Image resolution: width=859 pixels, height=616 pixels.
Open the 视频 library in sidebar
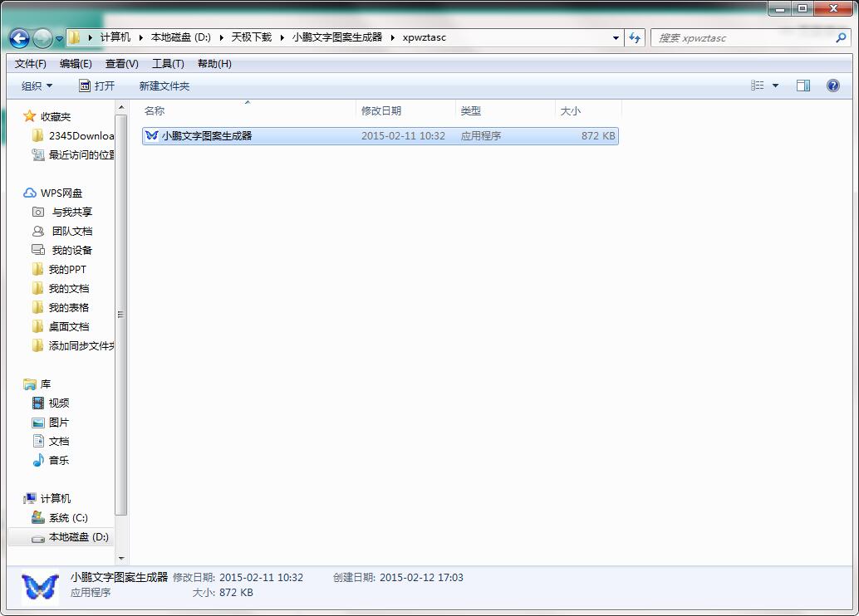click(58, 403)
